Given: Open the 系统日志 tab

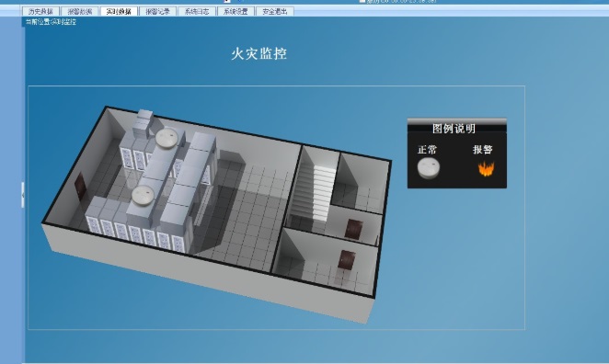Looking at the screenshot, I should (x=197, y=12).
